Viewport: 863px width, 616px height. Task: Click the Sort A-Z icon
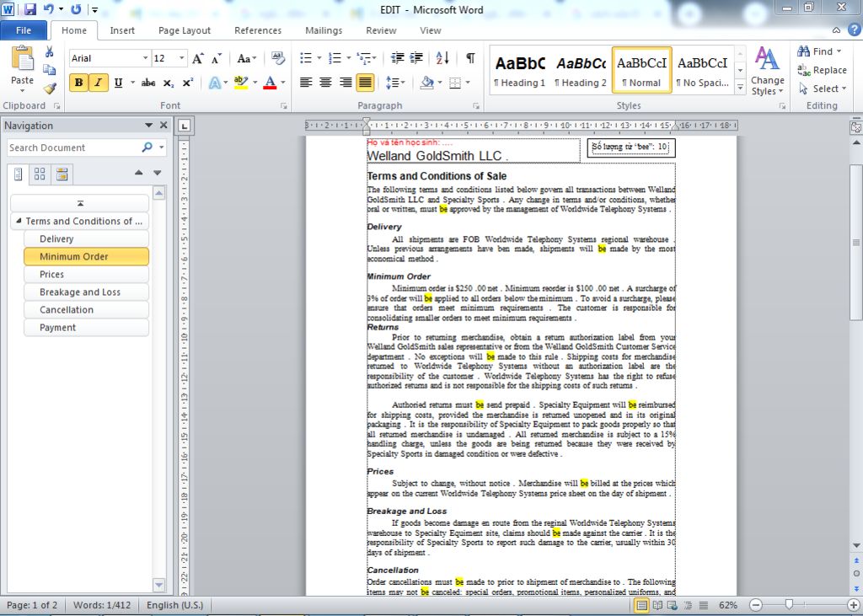(x=442, y=58)
